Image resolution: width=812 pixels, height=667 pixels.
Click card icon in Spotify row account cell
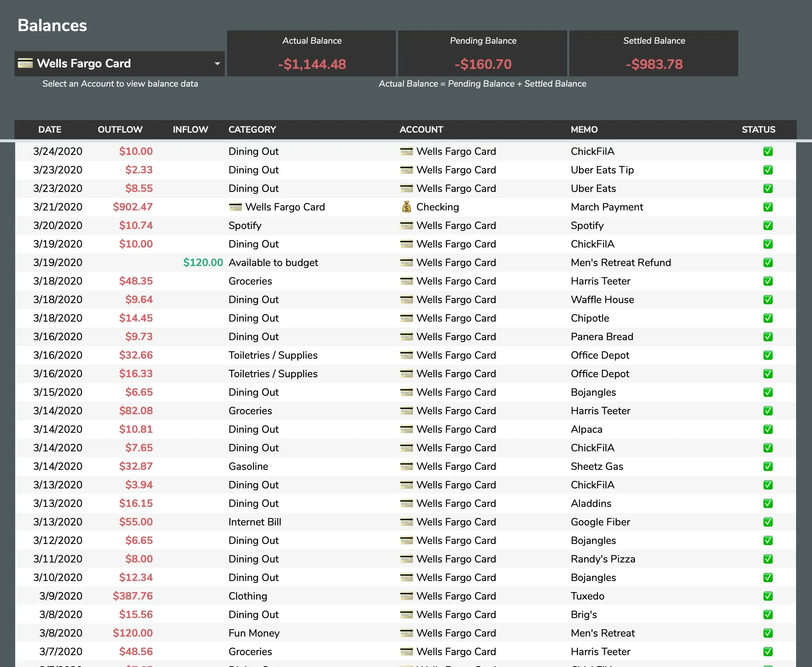406,226
